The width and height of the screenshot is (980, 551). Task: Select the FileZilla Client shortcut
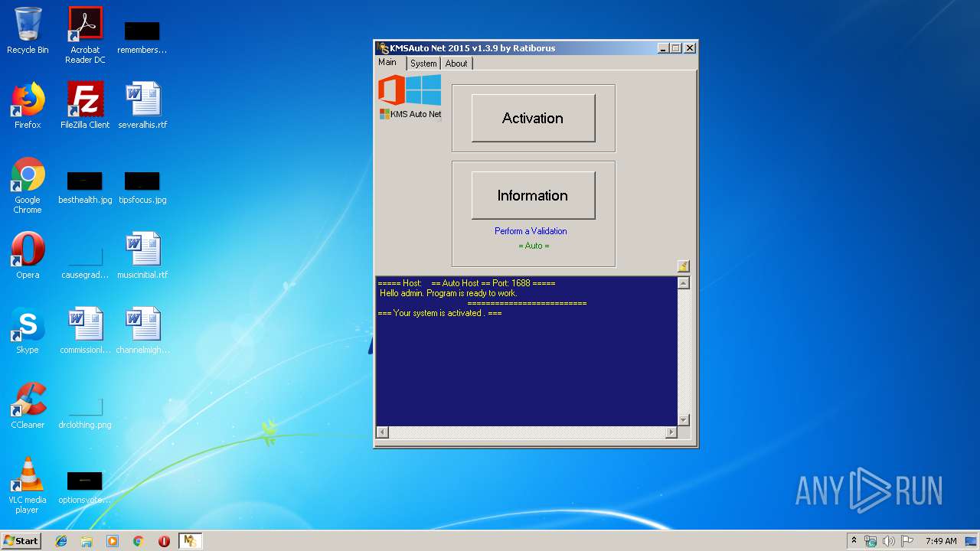click(85, 106)
